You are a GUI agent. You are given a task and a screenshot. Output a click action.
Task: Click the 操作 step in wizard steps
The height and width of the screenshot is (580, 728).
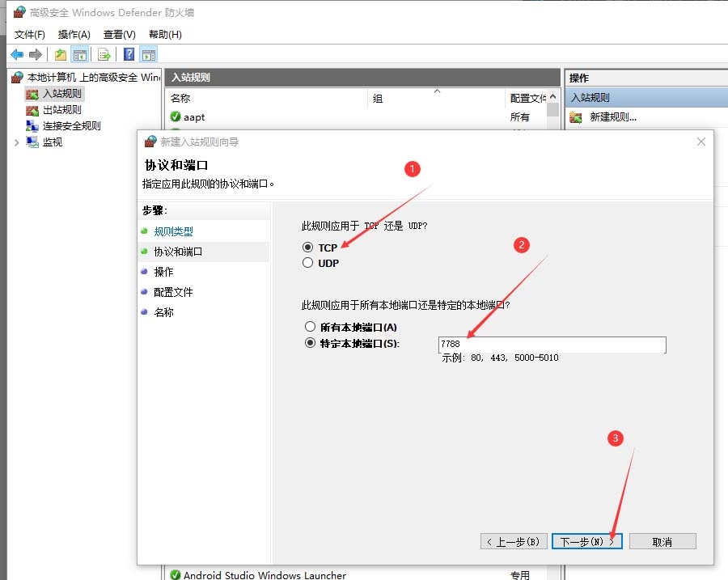(x=163, y=272)
